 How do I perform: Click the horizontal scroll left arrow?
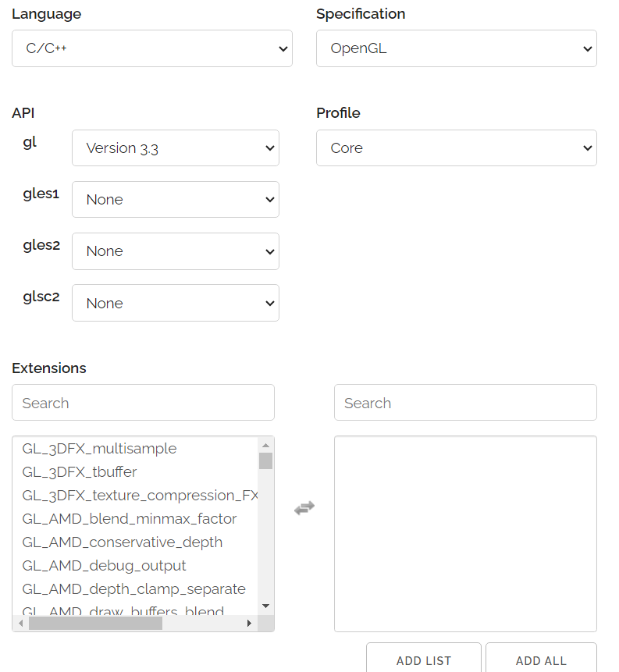tap(20, 623)
